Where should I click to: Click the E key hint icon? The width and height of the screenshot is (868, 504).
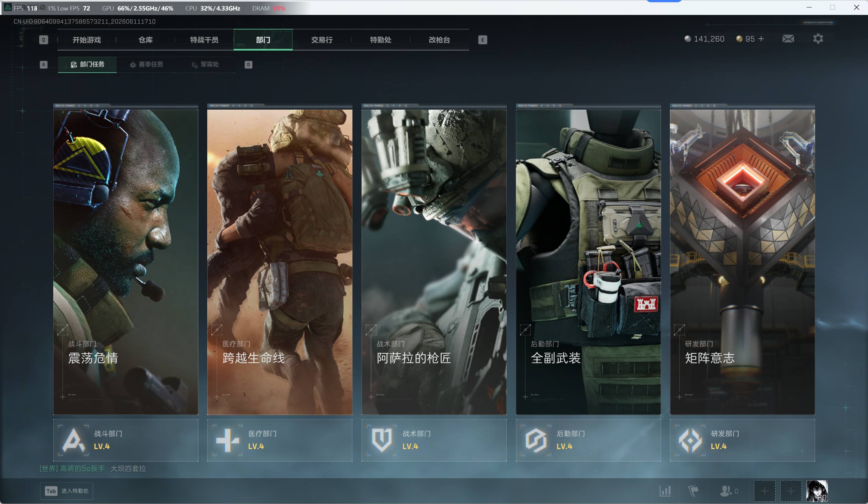point(483,40)
